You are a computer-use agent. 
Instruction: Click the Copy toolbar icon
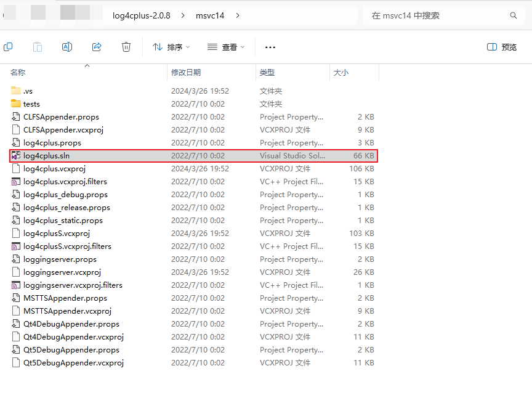8,47
